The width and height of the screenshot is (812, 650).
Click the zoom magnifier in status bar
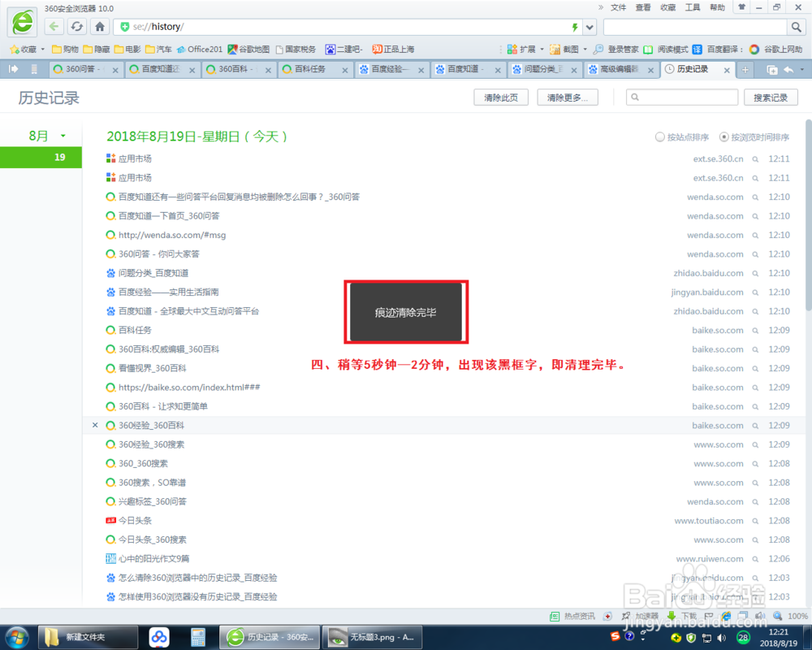777,616
